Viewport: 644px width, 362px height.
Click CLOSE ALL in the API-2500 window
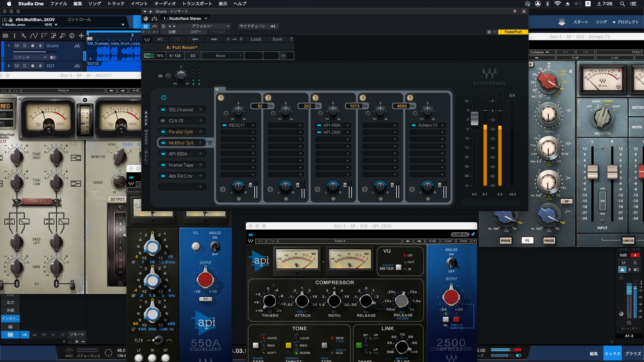coord(460,235)
